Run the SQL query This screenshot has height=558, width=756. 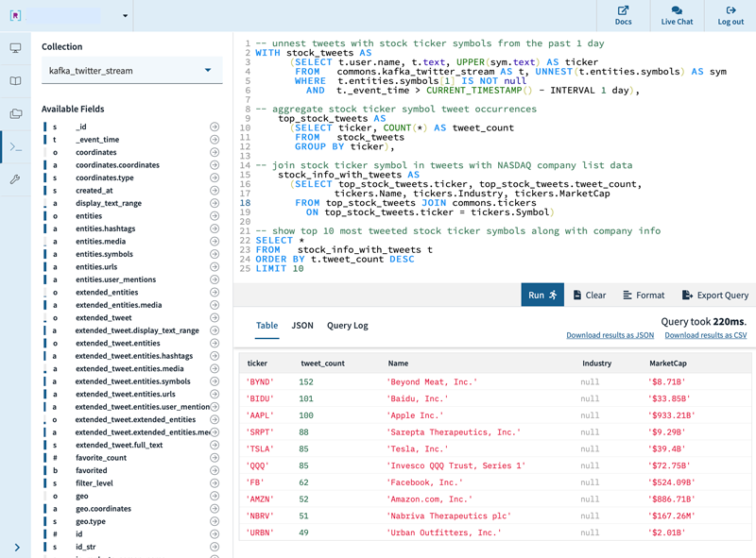tap(542, 295)
